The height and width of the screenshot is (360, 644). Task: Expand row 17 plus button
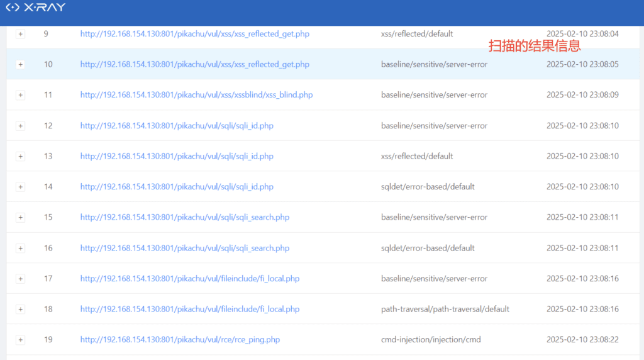point(20,279)
